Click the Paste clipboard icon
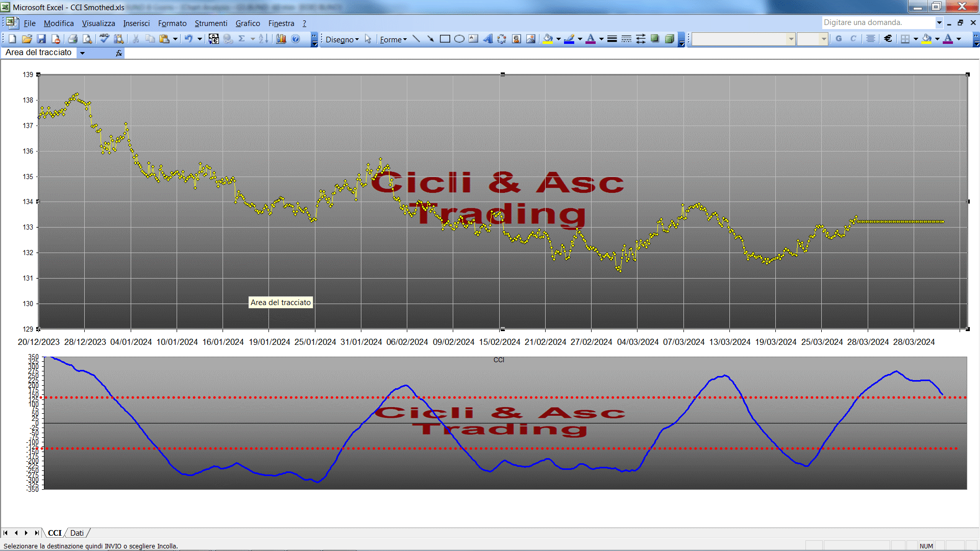The width and height of the screenshot is (980, 551). tap(164, 39)
